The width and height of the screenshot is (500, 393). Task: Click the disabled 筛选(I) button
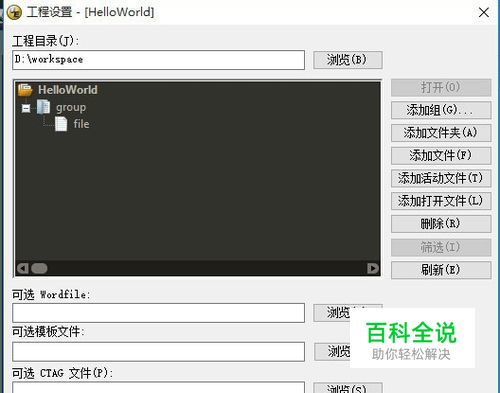[x=441, y=247]
